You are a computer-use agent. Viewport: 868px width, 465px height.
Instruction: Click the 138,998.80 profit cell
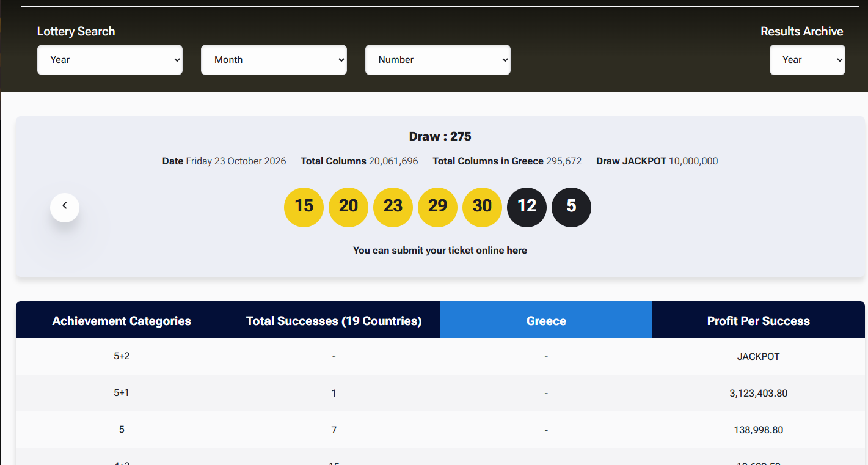pos(759,430)
